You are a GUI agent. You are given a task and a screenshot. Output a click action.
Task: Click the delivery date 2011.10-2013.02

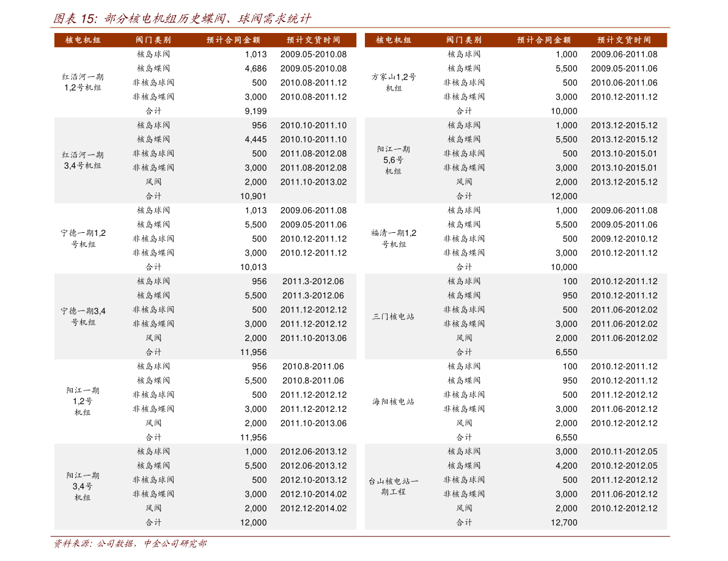(313, 182)
